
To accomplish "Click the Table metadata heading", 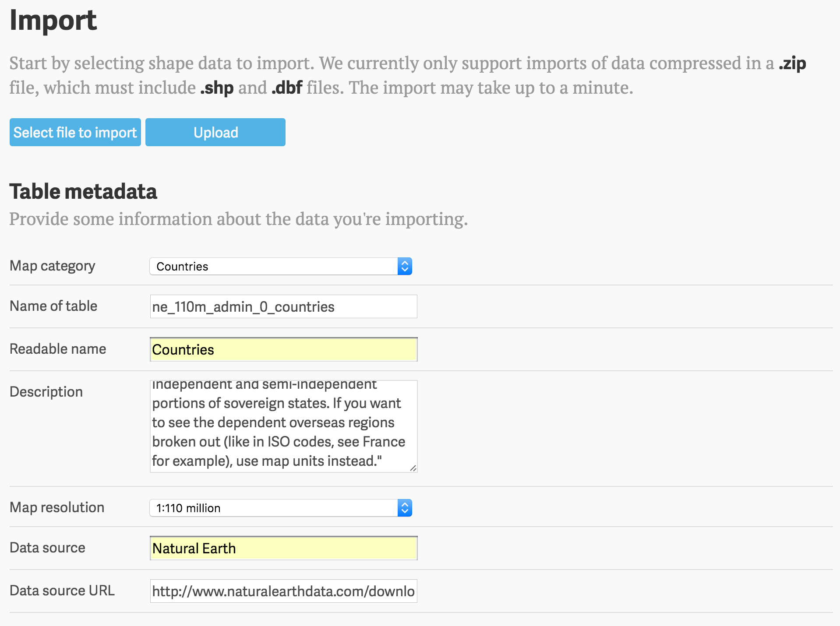I will pyautogui.click(x=83, y=192).
